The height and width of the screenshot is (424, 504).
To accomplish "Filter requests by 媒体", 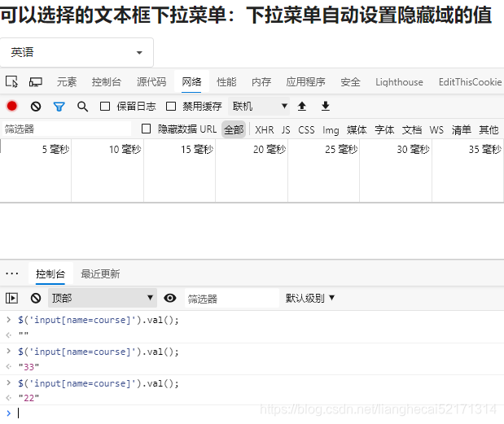I will click(357, 129).
